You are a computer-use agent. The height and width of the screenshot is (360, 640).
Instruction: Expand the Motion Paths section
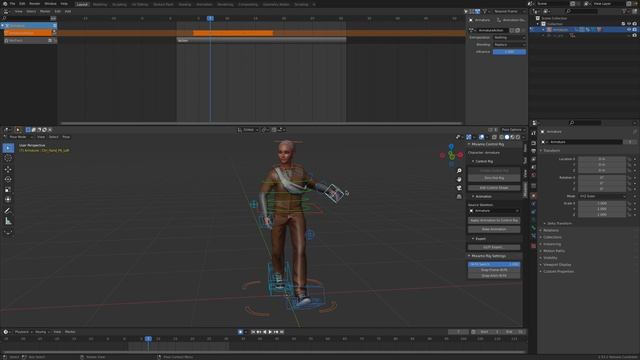[x=553, y=251]
